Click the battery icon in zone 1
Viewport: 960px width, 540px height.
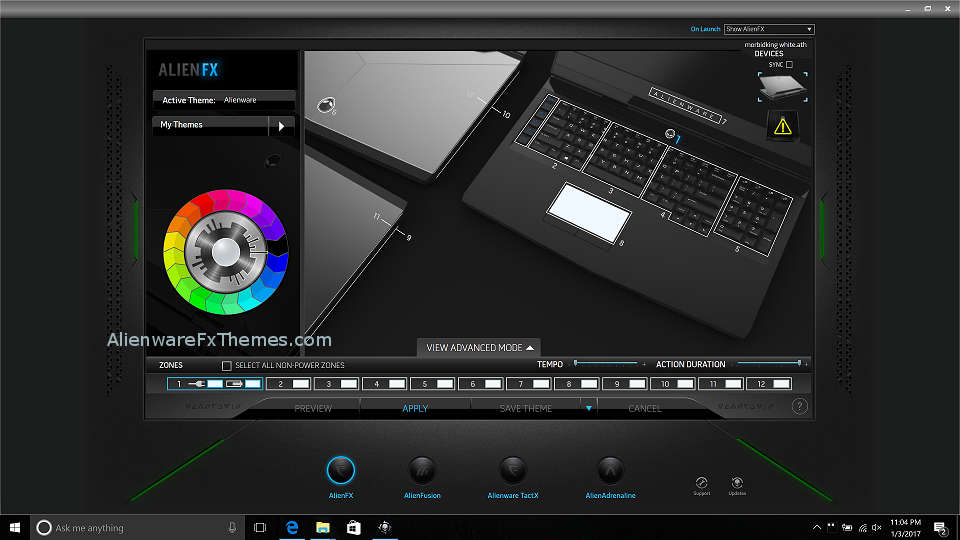click(234, 384)
